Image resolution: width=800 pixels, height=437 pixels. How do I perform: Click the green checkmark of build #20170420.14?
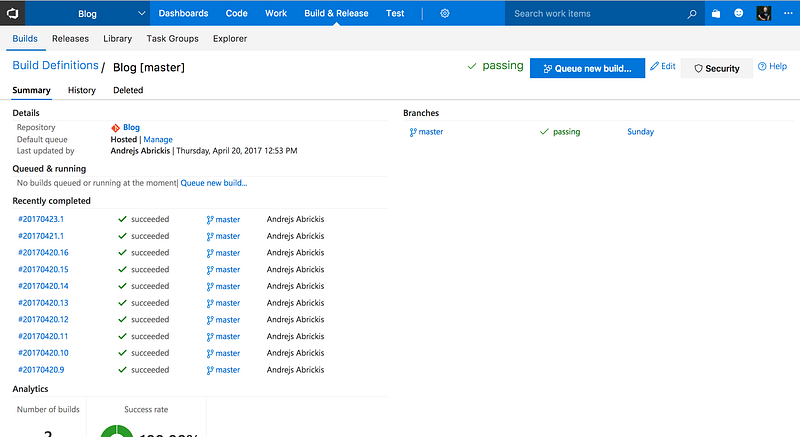[122, 286]
